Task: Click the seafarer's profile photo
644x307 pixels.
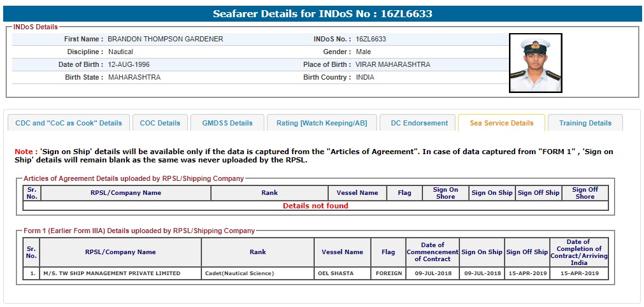Action: coord(535,64)
